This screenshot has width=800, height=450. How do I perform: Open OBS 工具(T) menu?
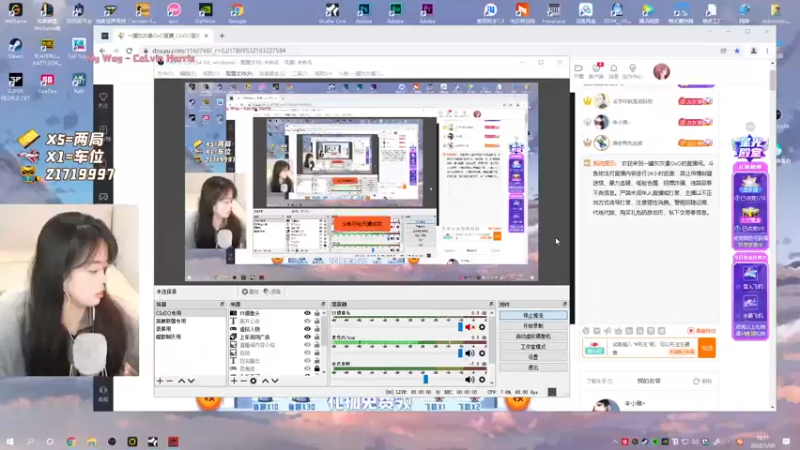pos(299,73)
